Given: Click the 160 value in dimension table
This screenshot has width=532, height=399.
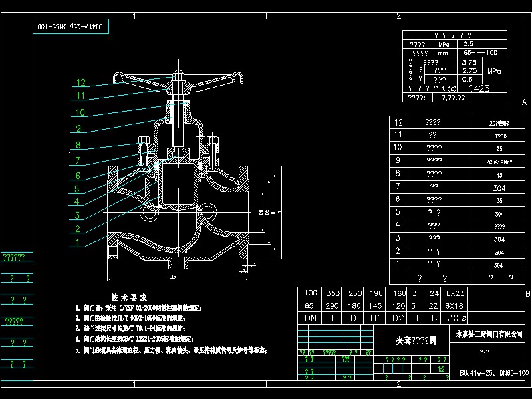Looking at the screenshot, I should click(400, 293).
